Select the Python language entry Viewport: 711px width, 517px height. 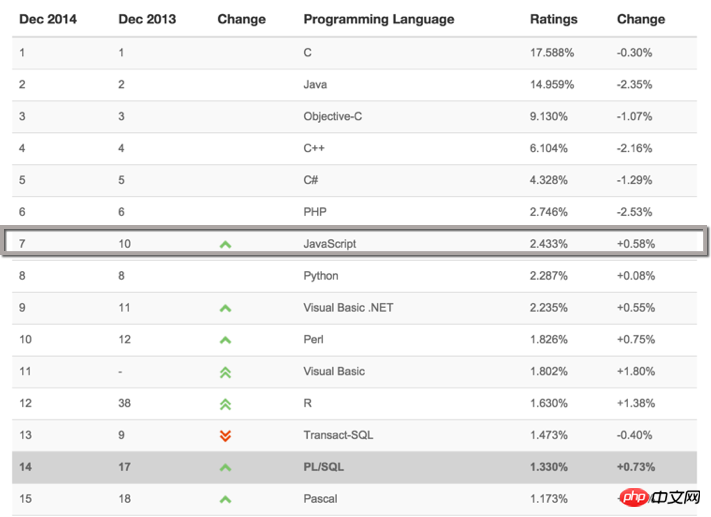(320, 276)
